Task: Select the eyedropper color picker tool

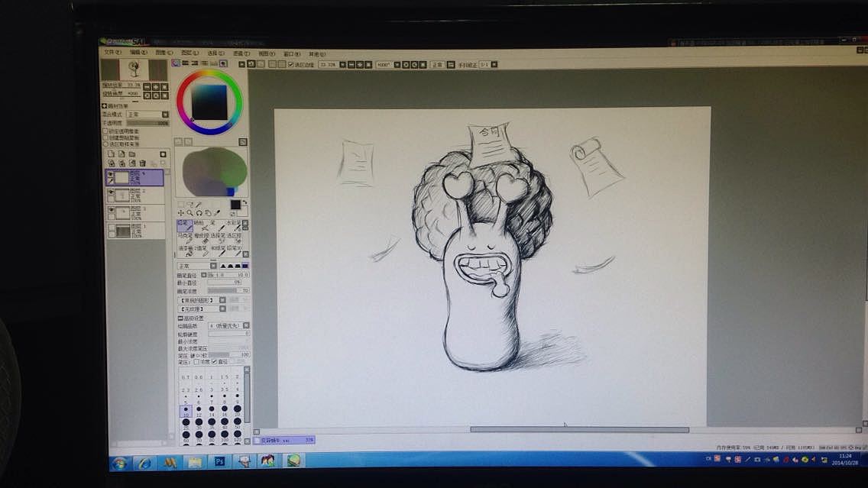Action: coord(217,213)
